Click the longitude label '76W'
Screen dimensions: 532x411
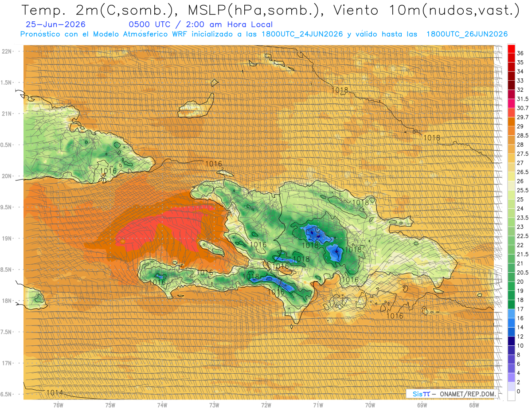pos(58,405)
